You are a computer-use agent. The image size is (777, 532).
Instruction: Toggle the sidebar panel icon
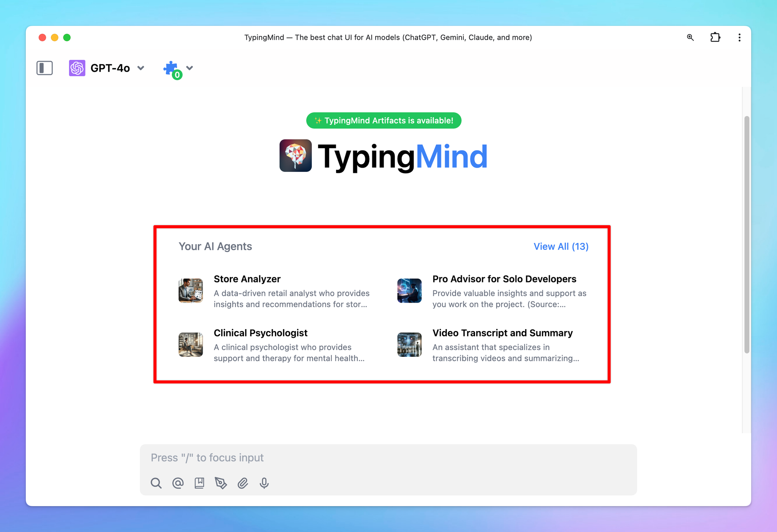44,68
